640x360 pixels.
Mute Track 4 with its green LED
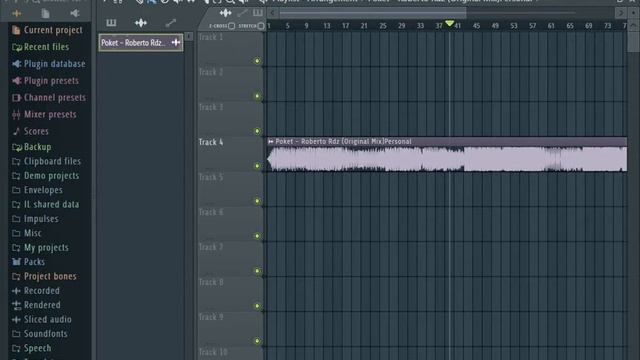tap(257, 166)
